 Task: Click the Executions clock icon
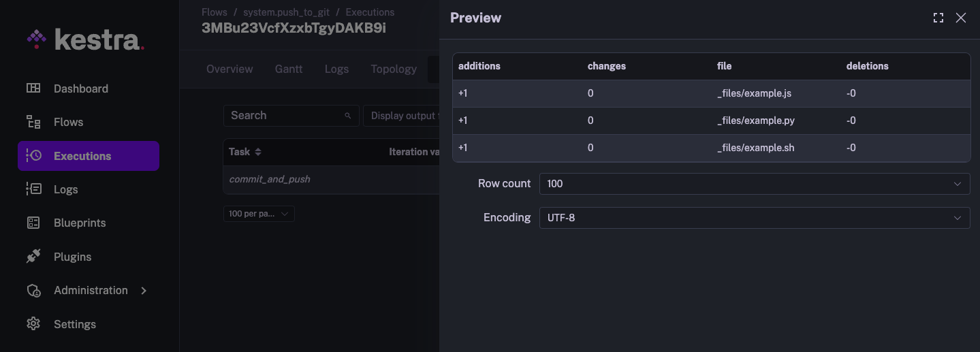pos(33,156)
